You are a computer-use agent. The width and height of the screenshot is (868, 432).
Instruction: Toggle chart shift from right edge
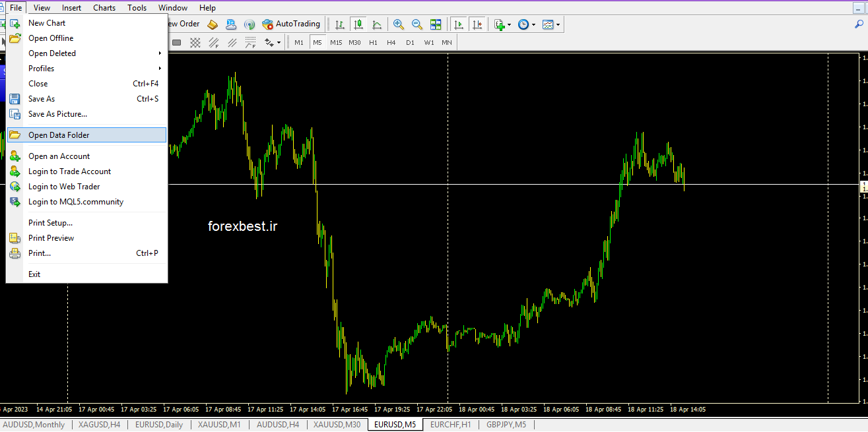tap(477, 24)
